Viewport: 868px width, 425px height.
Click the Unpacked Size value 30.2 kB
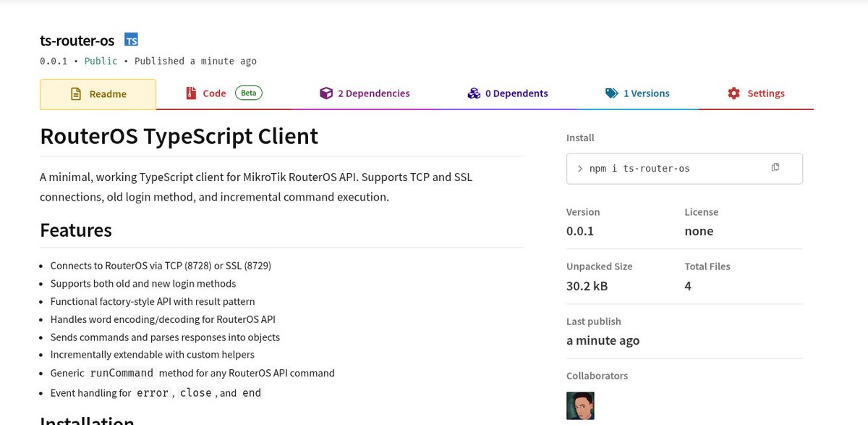point(587,286)
